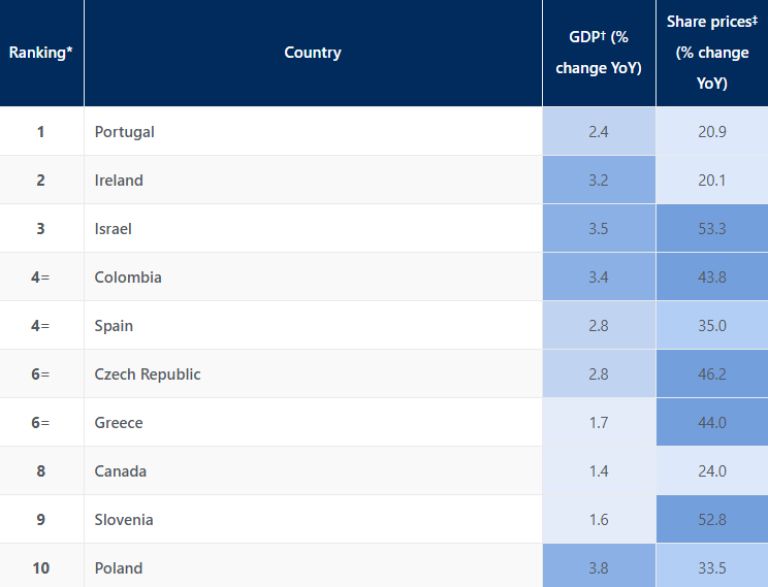The width and height of the screenshot is (768, 587).
Task: Click the Poland country name
Action: 119,568
